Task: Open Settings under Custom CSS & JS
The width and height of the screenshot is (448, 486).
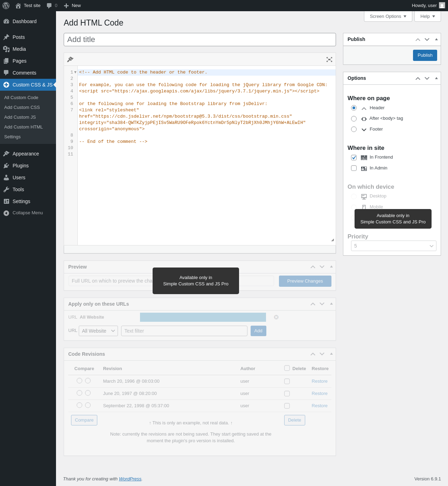Action: (x=12, y=137)
